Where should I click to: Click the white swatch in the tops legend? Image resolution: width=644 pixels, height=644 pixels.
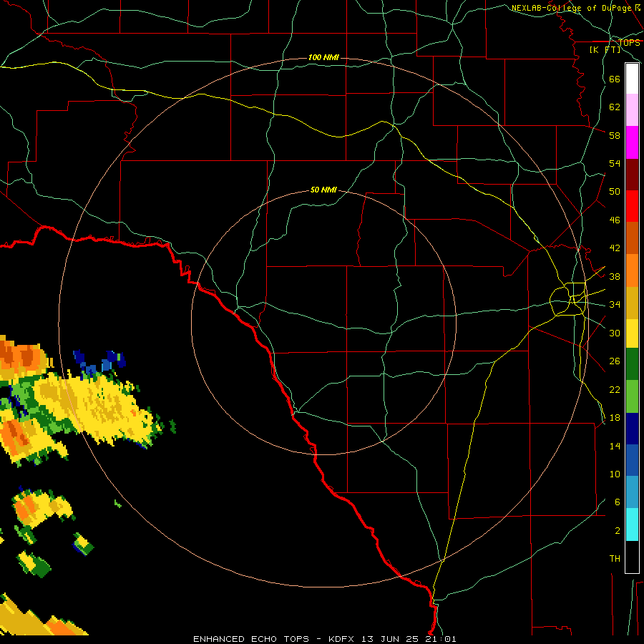point(632,79)
